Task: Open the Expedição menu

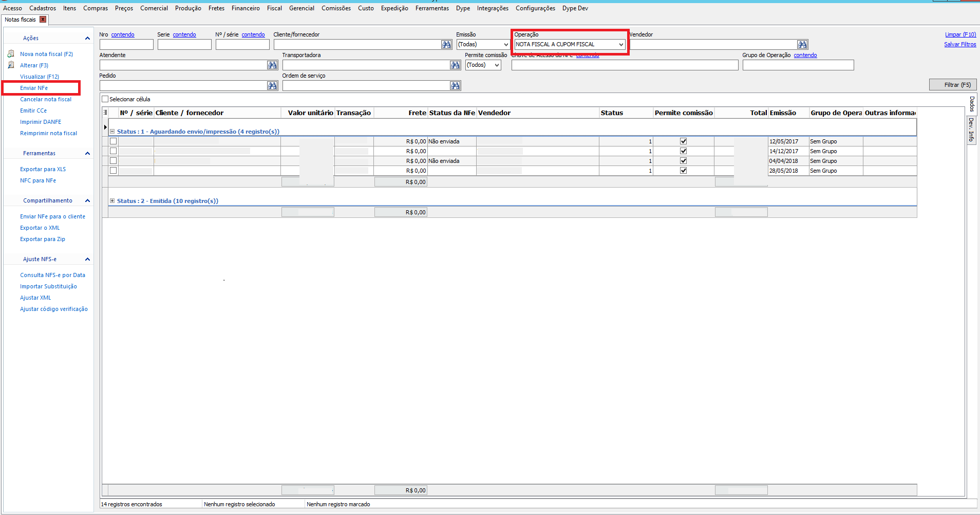Action: 394,8
